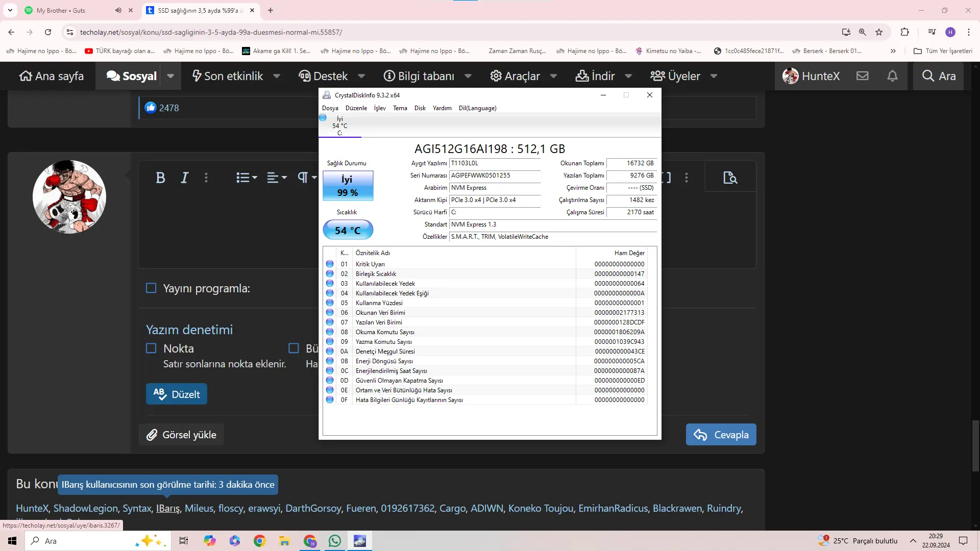Viewport: 980px width, 551px height.
Task: Show hidden bookmarks with the double-chevron
Action: [893, 51]
